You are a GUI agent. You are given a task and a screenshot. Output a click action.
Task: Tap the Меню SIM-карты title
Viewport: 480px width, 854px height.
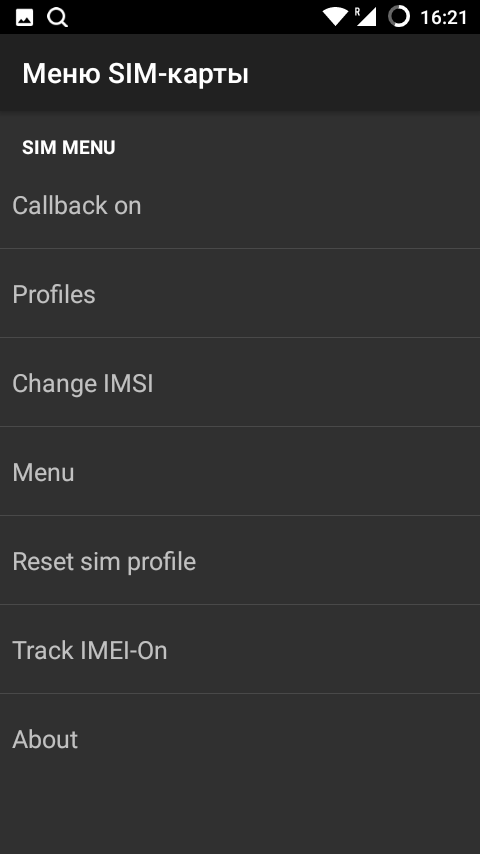point(135,74)
